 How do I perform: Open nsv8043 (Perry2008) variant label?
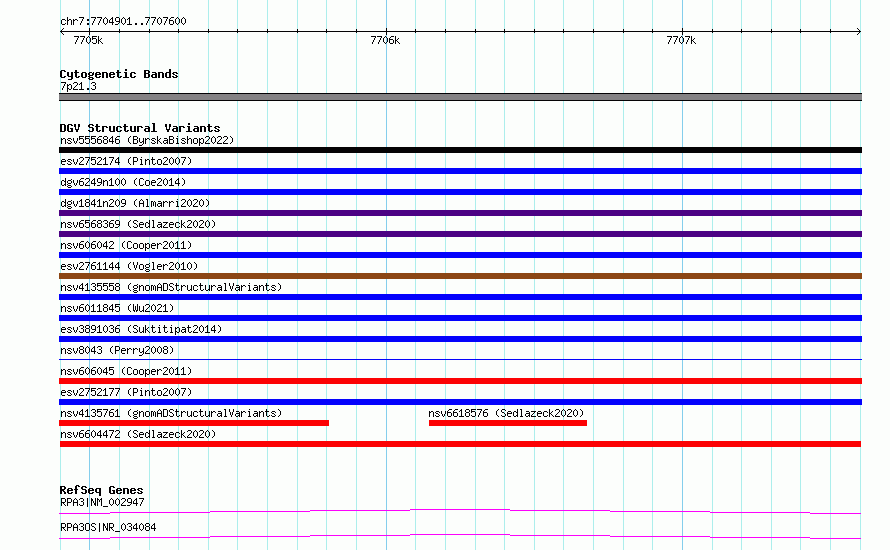pyautogui.click(x=117, y=350)
